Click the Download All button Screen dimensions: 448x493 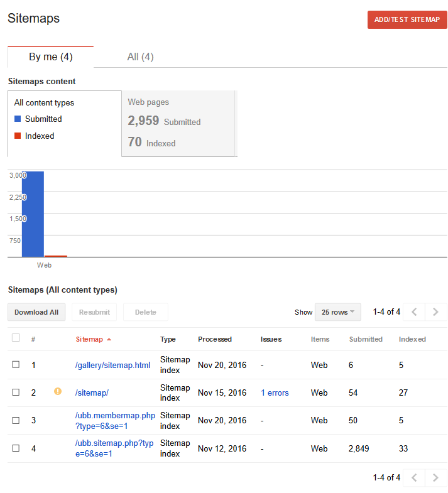(x=36, y=312)
